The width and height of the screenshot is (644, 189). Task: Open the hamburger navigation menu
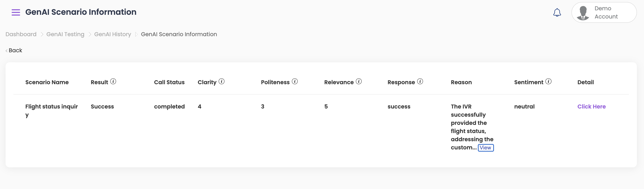[16, 12]
